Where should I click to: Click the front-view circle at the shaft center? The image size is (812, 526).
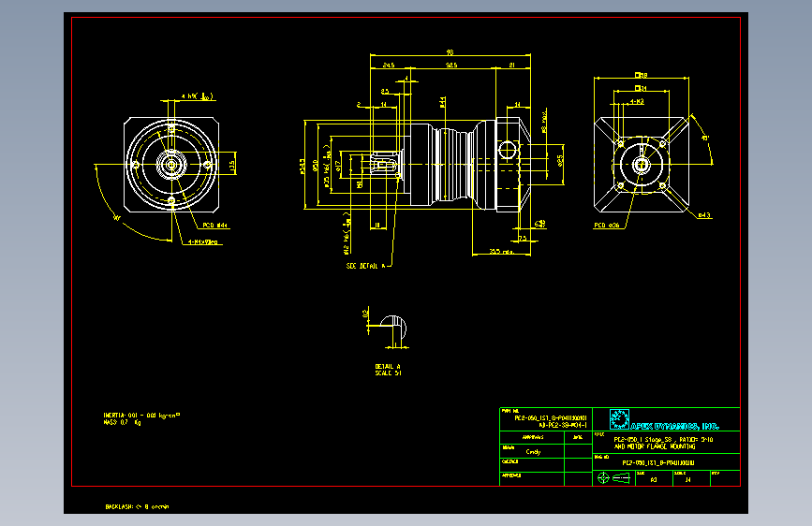(x=171, y=165)
